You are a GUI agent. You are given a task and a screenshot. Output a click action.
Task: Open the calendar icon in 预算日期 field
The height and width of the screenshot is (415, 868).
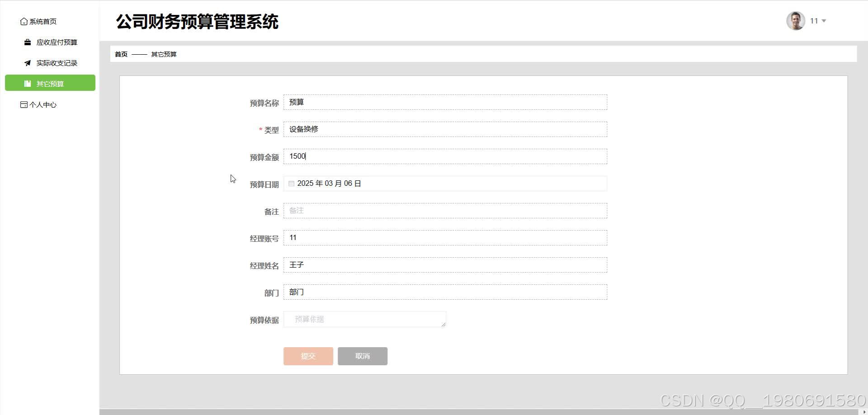292,184
